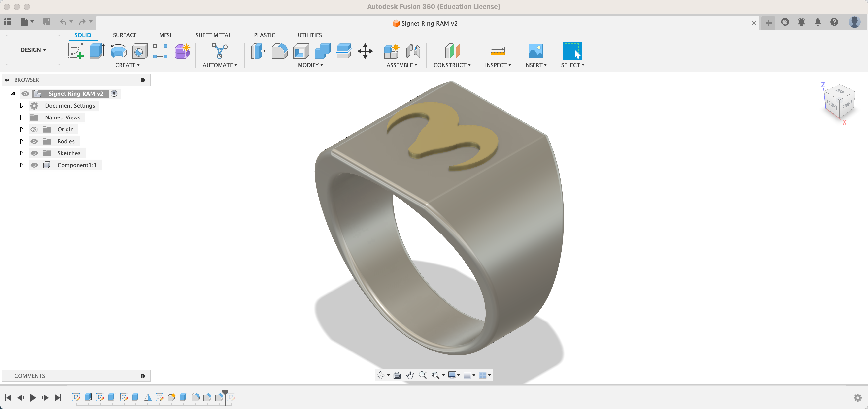Click the Combine tool icon
Image resolution: width=868 pixels, height=409 pixels.
(322, 51)
